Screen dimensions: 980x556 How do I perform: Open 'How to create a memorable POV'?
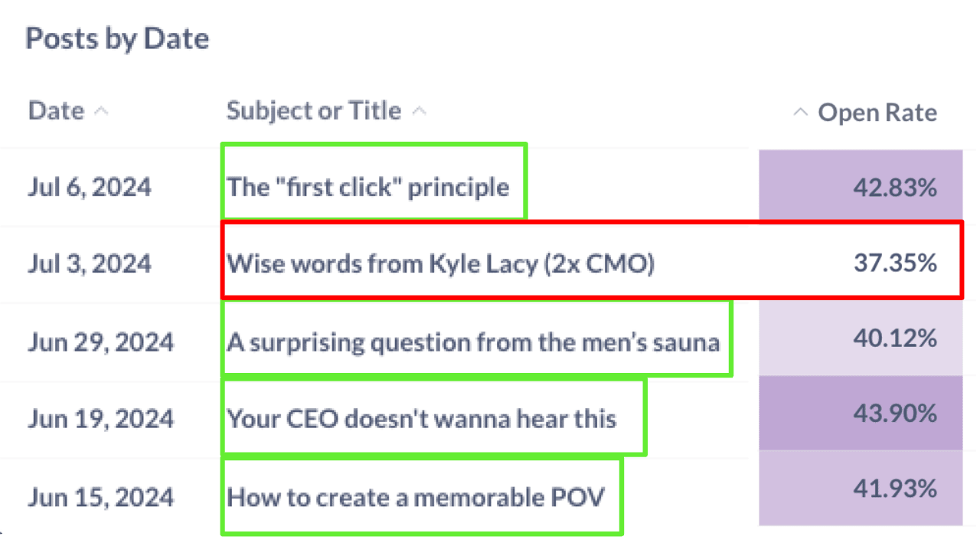(416, 497)
